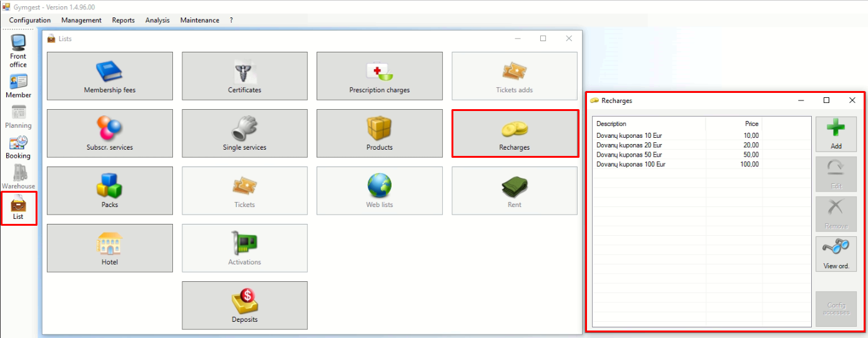Sort by the Price column header
Screen dimensions: 868x338
734,123
